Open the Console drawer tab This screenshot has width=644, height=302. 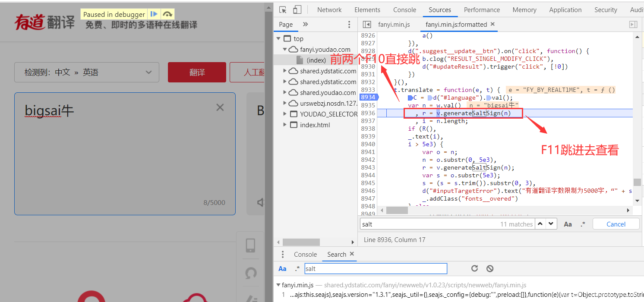[x=305, y=255]
